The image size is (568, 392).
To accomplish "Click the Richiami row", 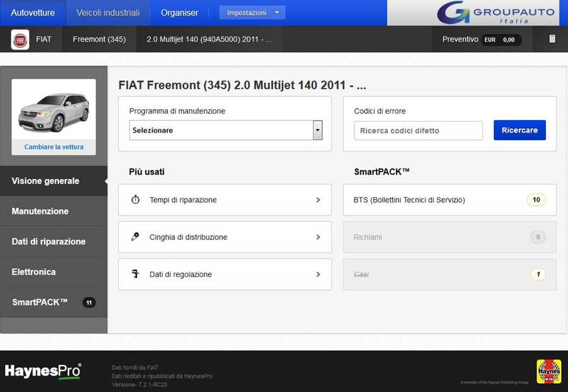I will [449, 237].
